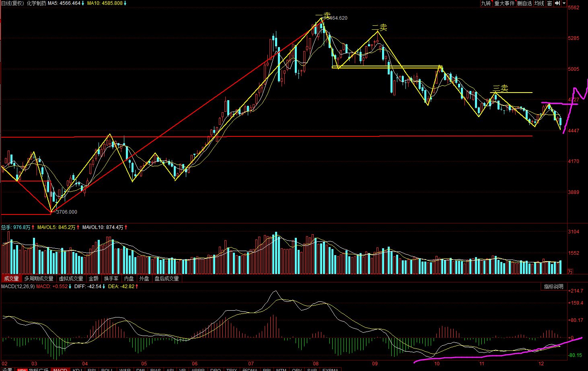Screen dimensions: 588x371
Task: Click the +214.7 MACD axis label
Action: click(x=575, y=291)
